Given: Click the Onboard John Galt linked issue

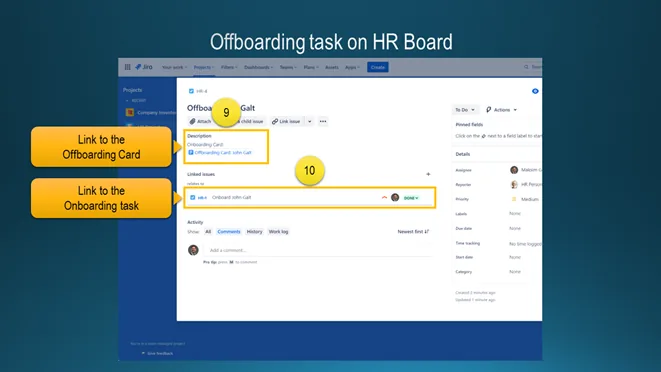Looking at the screenshot, I should coord(231,197).
